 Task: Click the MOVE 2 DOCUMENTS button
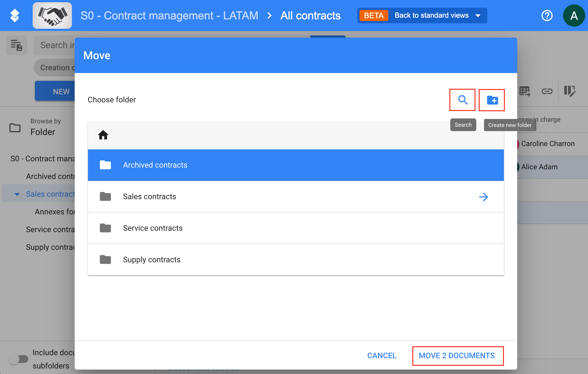tap(458, 356)
